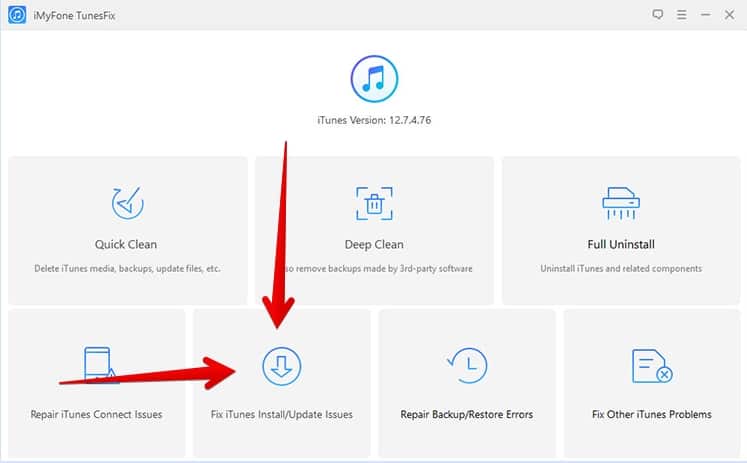747x463 pixels.
Task: Choose Repair iTunes Connect Issues label
Action: pos(96,414)
